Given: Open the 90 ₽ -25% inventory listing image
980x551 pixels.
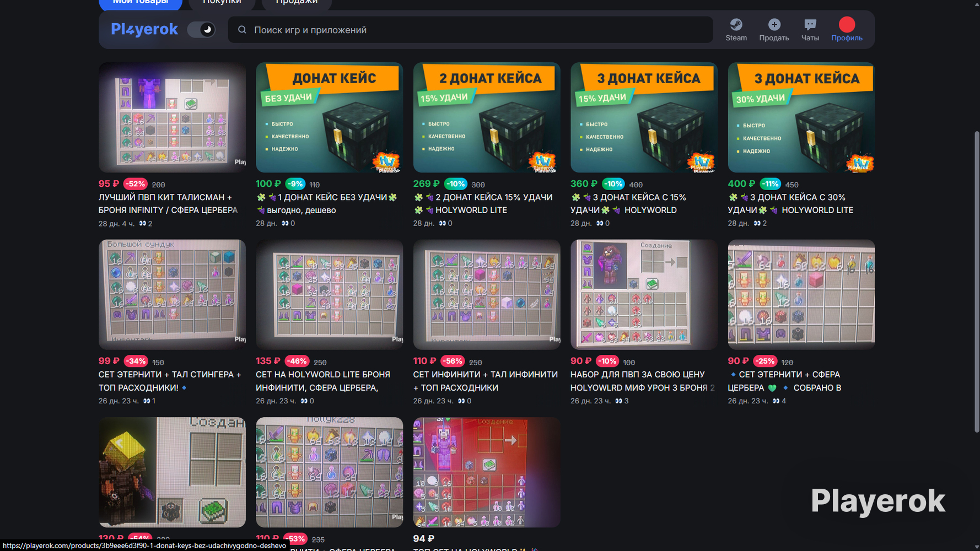Looking at the screenshot, I should [801, 294].
